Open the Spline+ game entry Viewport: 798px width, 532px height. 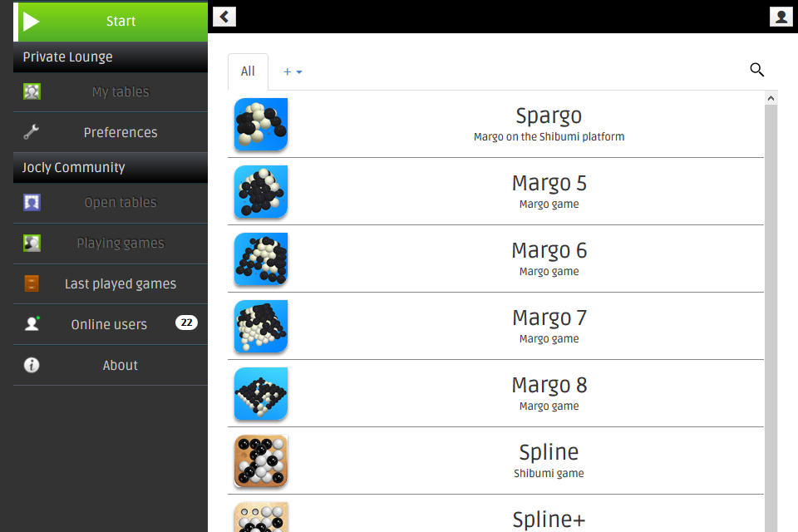(x=495, y=514)
